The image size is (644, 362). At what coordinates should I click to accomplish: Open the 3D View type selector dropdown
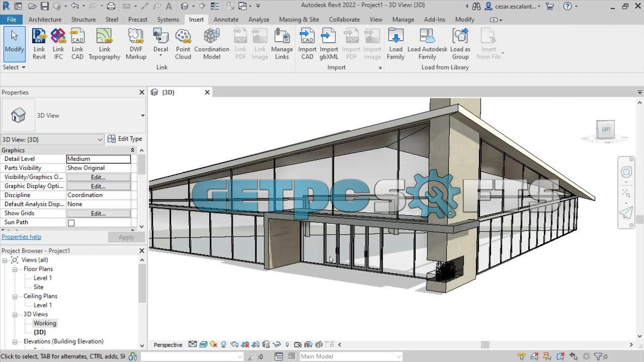coord(143,116)
